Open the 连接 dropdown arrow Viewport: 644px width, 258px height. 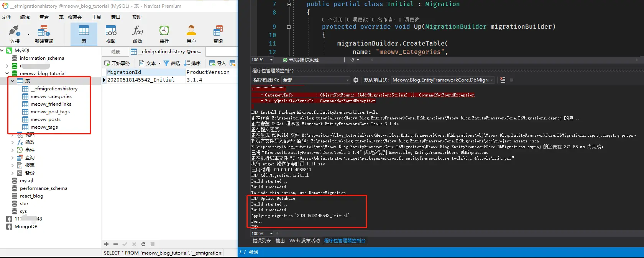tap(28, 34)
